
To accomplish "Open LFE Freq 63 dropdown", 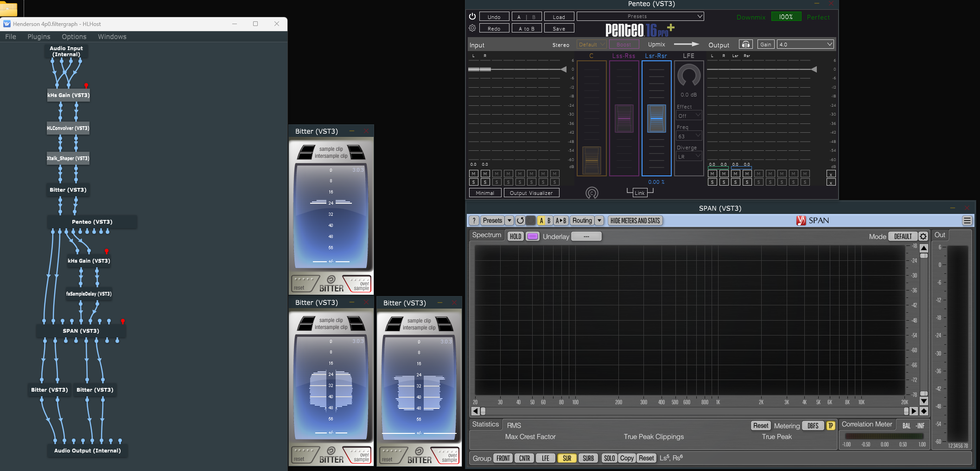I will pos(689,136).
